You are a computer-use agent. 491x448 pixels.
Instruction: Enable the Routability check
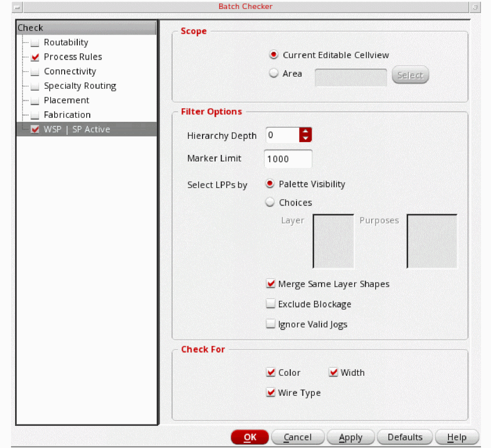coord(35,43)
